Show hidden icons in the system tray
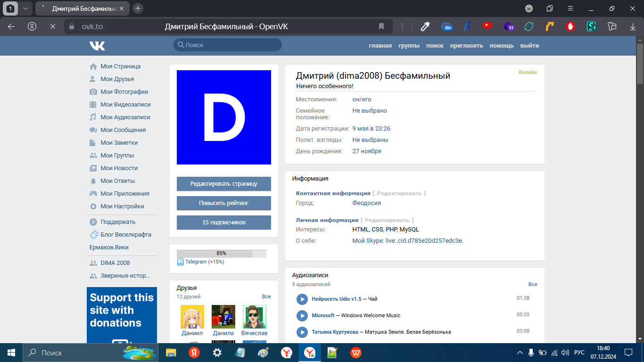Image resolution: width=644 pixels, height=362 pixels. [520, 353]
